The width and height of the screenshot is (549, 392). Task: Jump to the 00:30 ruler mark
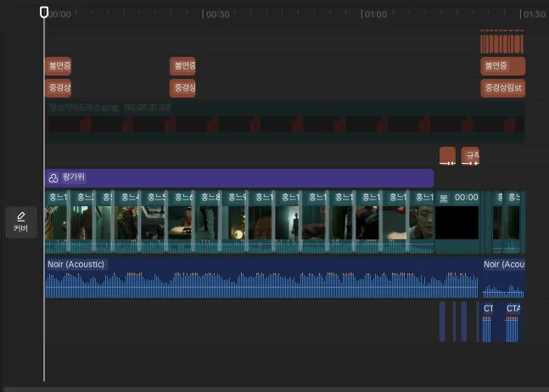[x=217, y=14]
